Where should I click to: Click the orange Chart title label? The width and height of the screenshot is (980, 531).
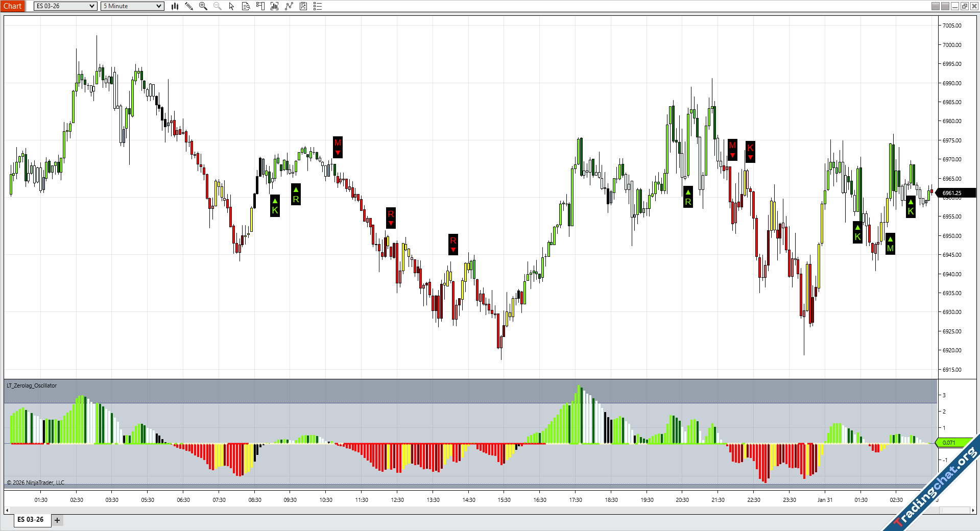coord(12,6)
